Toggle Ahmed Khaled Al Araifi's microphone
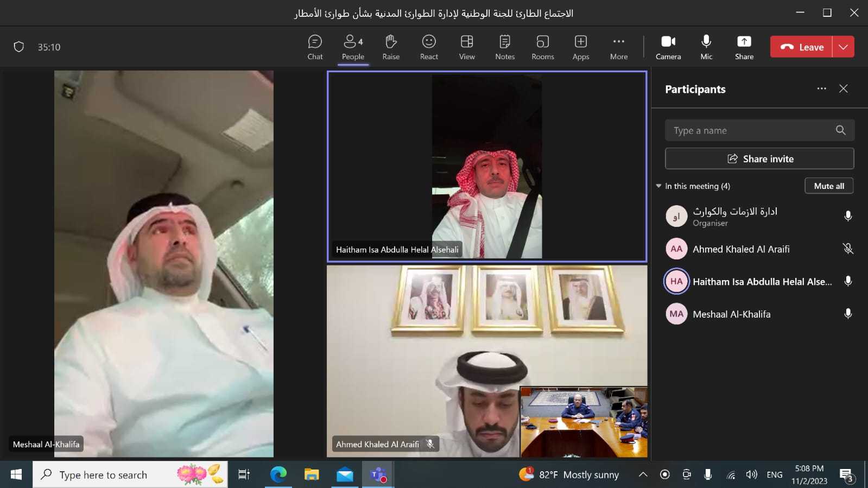868x488 pixels. (x=847, y=249)
